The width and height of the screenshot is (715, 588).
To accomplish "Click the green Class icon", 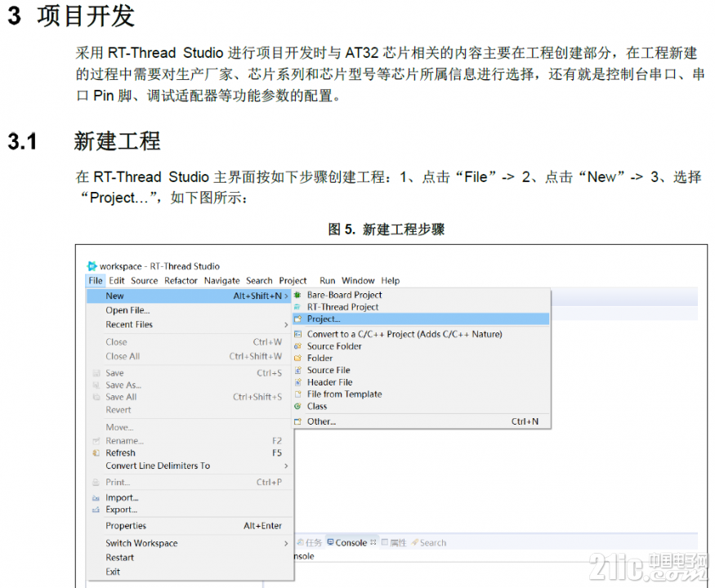I will pos(297,406).
